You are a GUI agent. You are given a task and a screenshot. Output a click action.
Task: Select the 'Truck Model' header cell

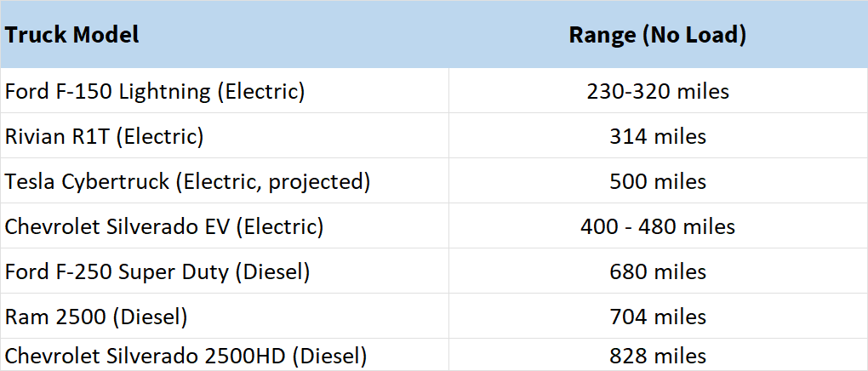click(224, 34)
